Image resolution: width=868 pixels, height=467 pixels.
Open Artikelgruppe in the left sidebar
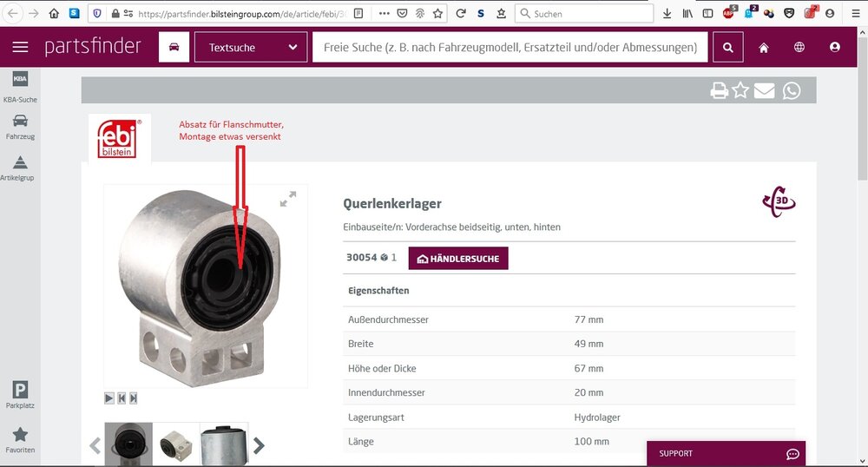[17, 168]
